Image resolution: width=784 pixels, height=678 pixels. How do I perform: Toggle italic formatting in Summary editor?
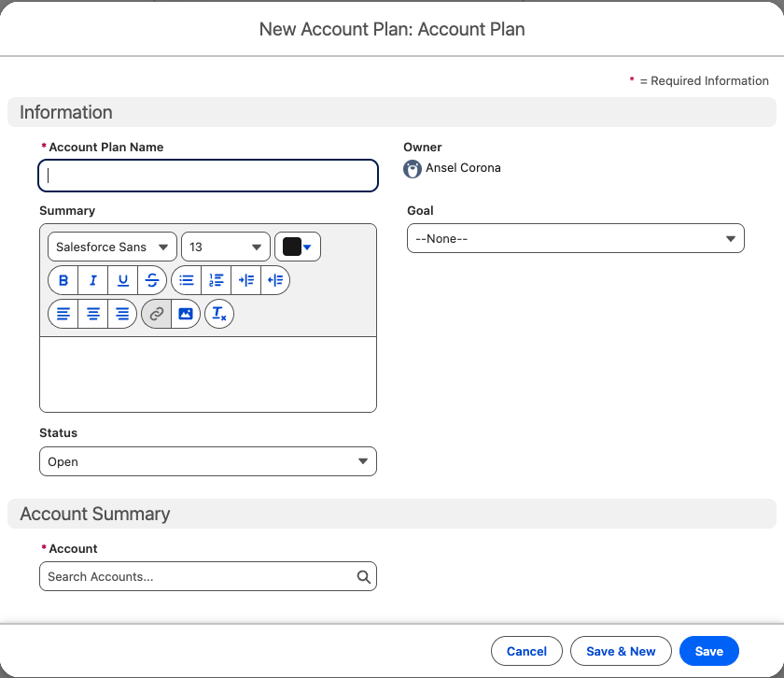tap(93, 280)
